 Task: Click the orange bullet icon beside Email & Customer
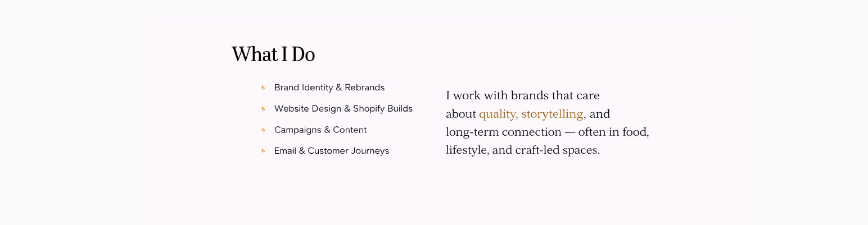(x=263, y=150)
